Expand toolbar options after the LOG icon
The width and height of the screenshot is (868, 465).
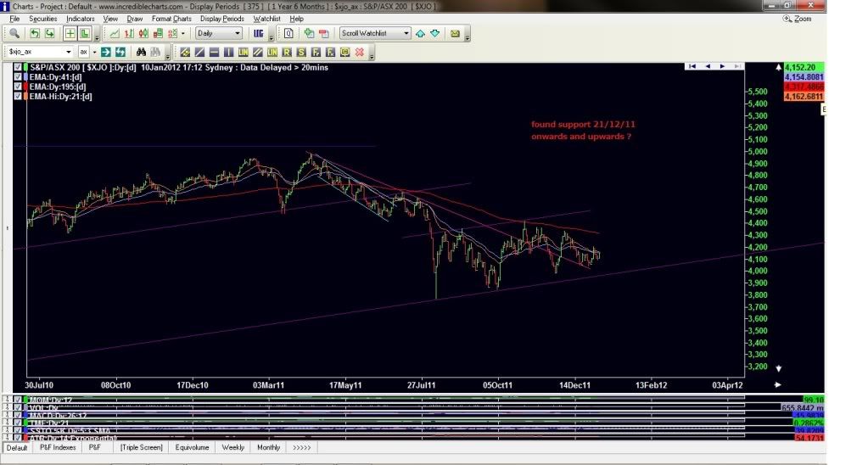click(272, 37)
